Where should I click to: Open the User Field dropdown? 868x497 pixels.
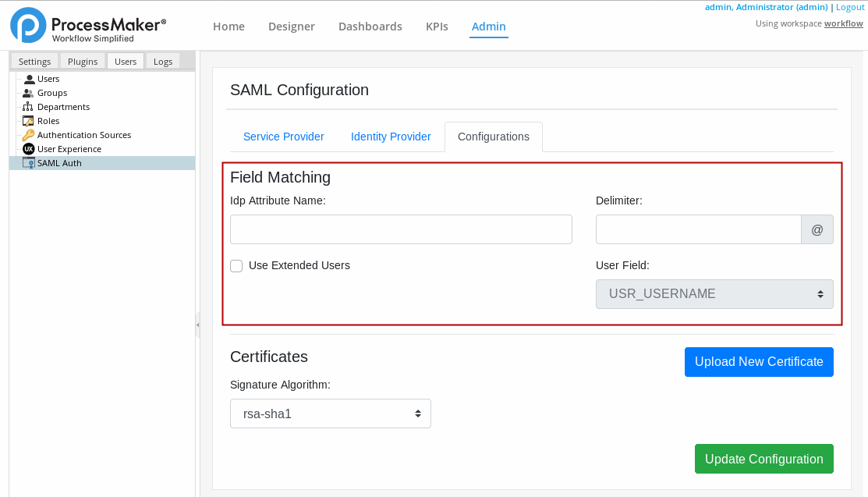[714, 294]
